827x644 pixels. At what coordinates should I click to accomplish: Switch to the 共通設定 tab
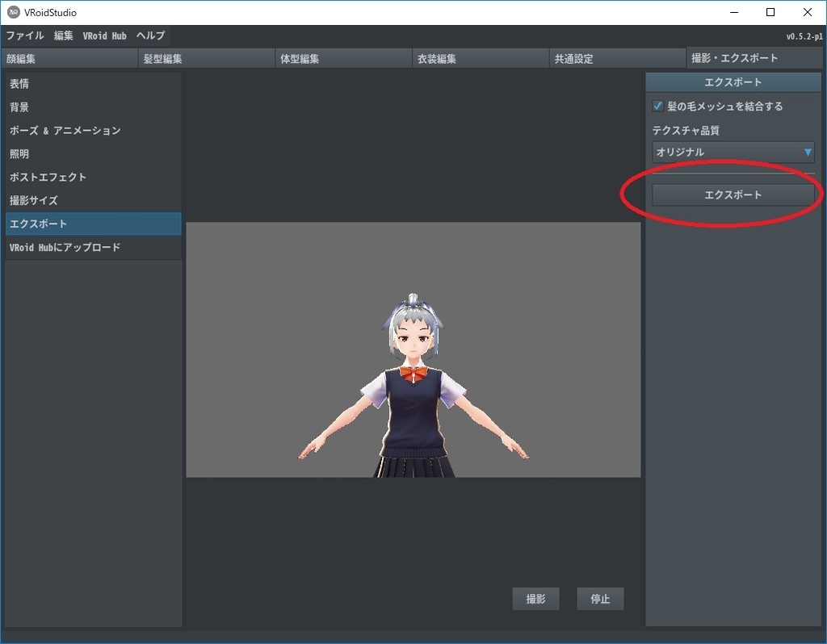[618, 58]
